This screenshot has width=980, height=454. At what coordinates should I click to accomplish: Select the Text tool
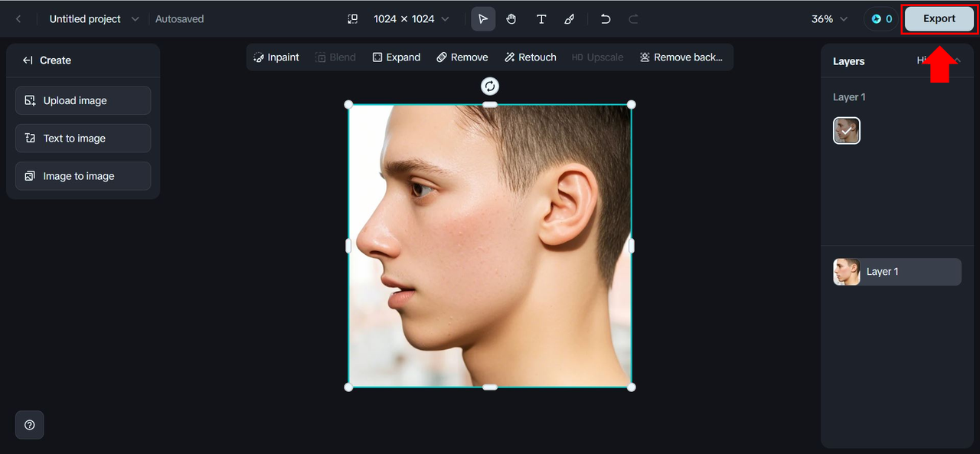point(541,19)
